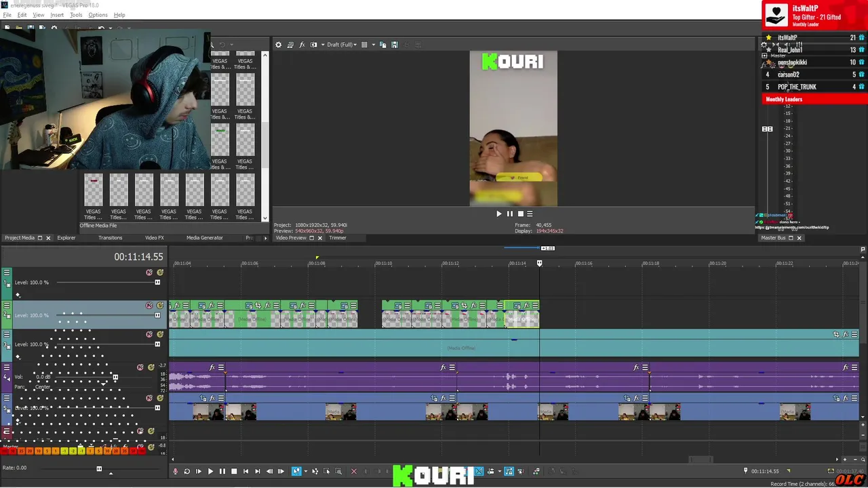The width and height of the screenshot is (868, 488).
Task: Adjust the playback Rate slider
Action: tap(99, 468)
